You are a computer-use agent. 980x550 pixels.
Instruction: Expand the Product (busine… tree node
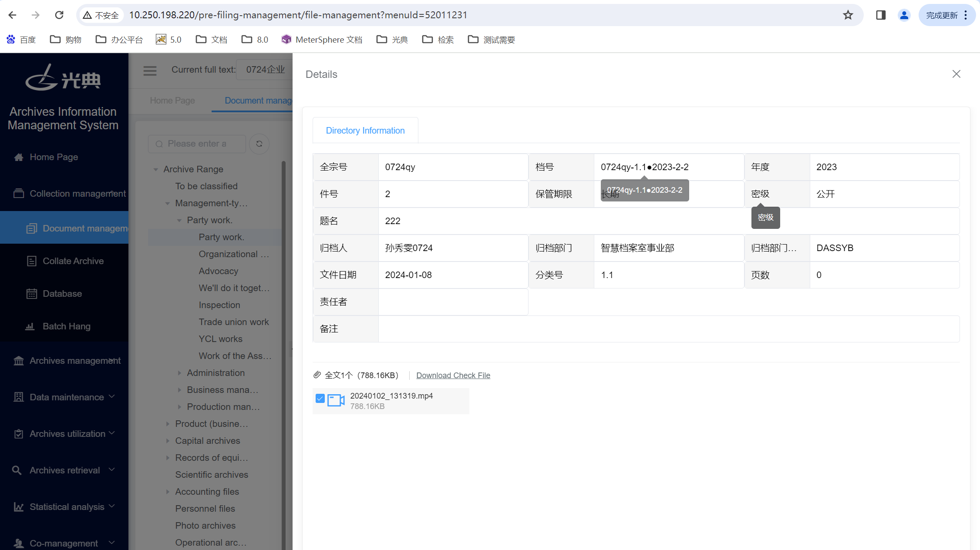click(x=167, y=424)
